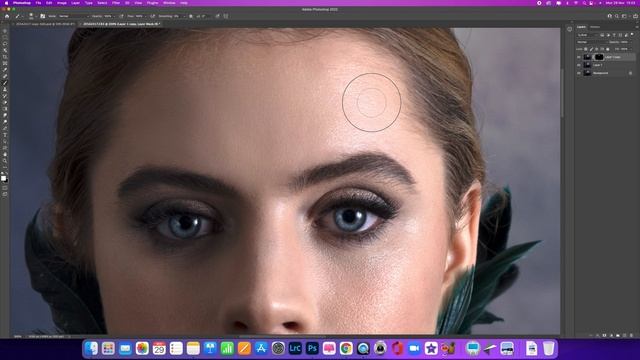Add layer mask icon at Layers panel bottom
This screenshot has width=640, height=360.
pyautogui.click(x=604, y=335)
